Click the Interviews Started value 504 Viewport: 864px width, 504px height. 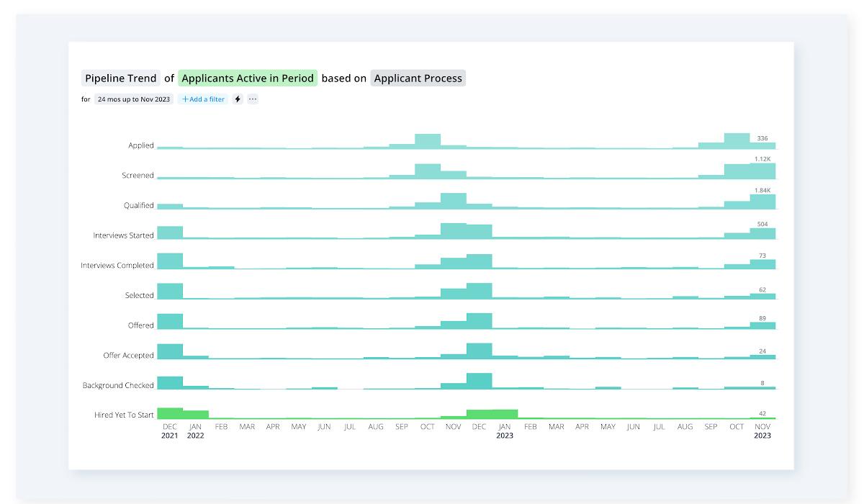pos(762,225)
